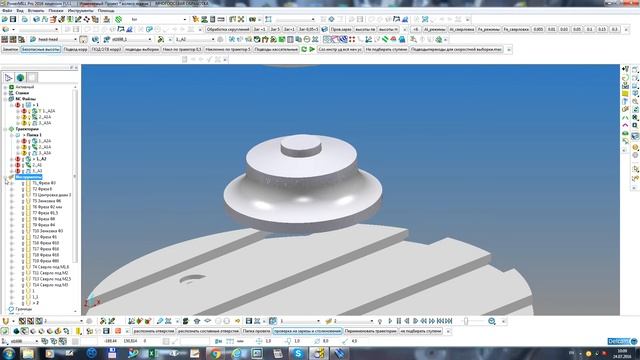Toggle the light bulb for T5 Зенковка Ф6 tool
The image size is (640, 360).
pos(23,201)
